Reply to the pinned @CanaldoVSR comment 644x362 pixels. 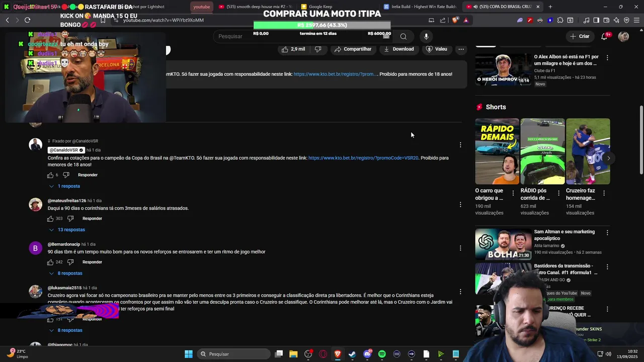[x=88, y=175]
